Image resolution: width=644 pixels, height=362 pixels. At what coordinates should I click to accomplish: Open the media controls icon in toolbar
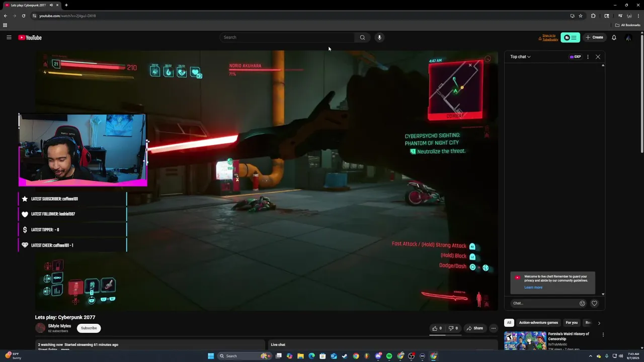[x=620, y=16]
